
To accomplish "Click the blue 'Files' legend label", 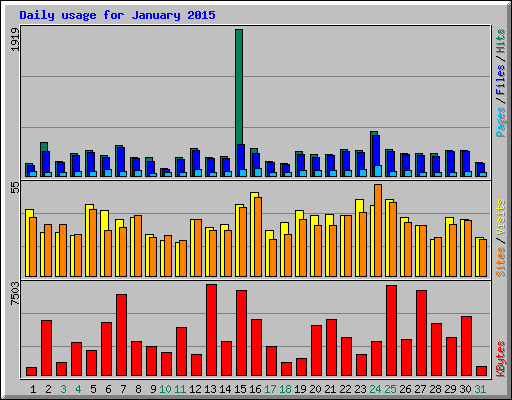I will [x=501, y=80].
